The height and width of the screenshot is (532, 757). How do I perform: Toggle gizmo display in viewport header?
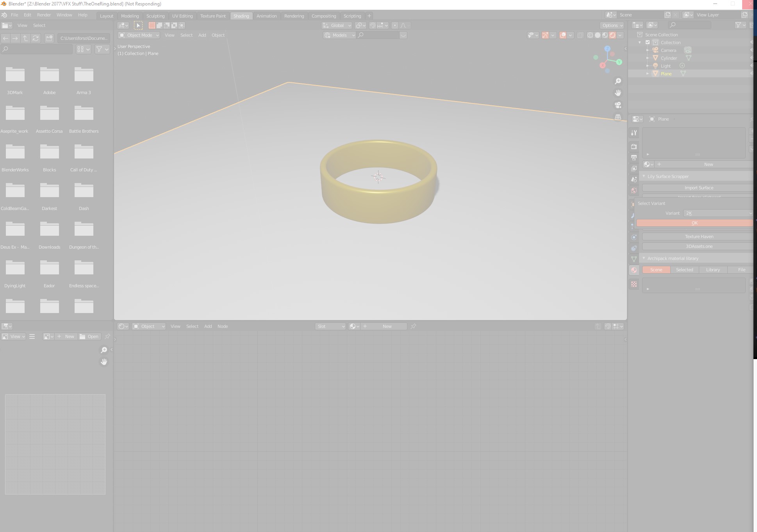[x=545, y=35]
